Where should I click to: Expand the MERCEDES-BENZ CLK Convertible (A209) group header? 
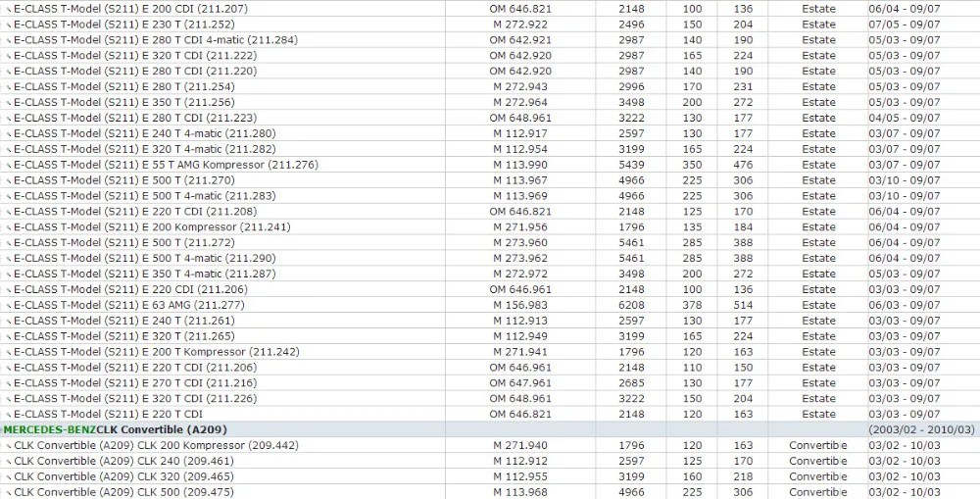point(490,429)
